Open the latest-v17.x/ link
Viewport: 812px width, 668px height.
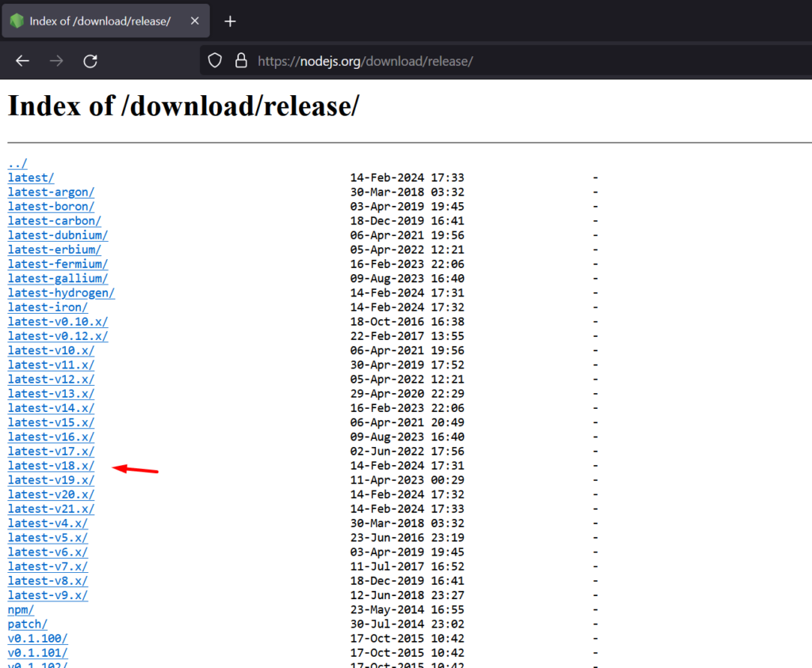click(52, 451)
